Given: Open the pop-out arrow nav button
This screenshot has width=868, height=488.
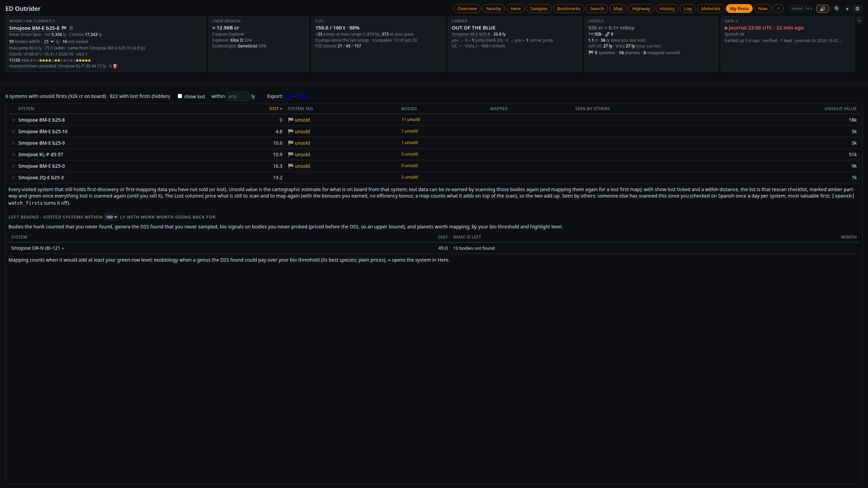Looking at the screenshot, I should 778,8.
